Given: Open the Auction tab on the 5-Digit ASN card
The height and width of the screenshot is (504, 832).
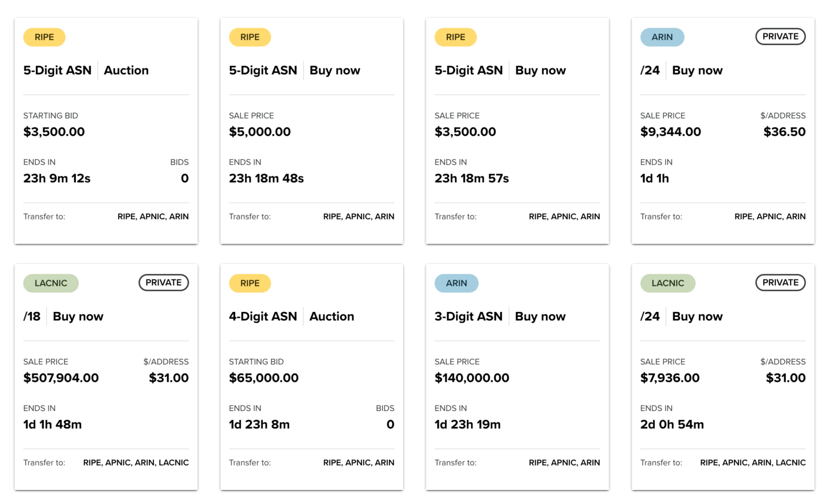Looking at the screenshot, I should [126, 70].
